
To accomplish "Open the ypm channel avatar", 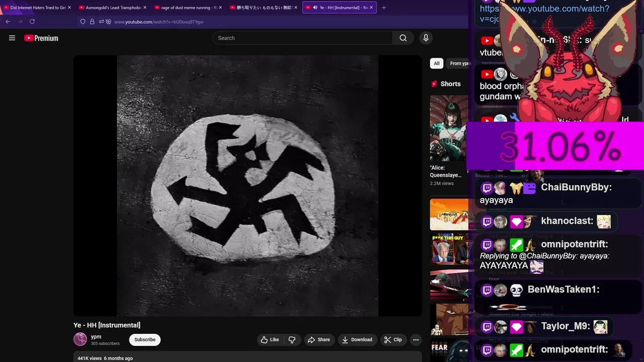I will coord(80,339).
